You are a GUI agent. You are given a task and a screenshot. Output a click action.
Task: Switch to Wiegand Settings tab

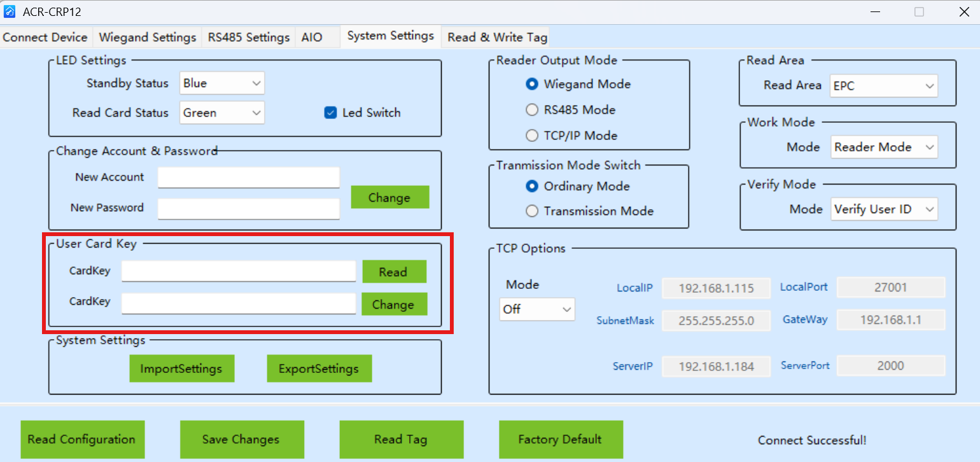pyautogui.click(x=148, y=38)
